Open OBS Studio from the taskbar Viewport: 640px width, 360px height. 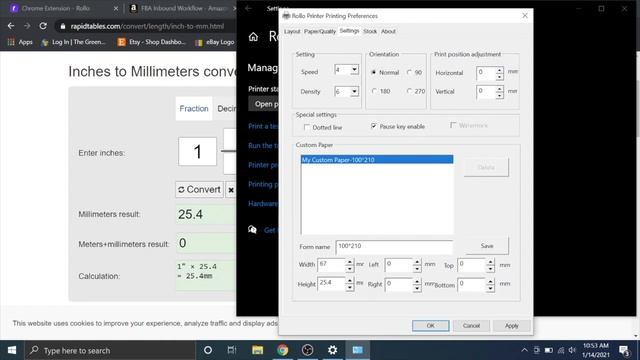tap(307, 350)
